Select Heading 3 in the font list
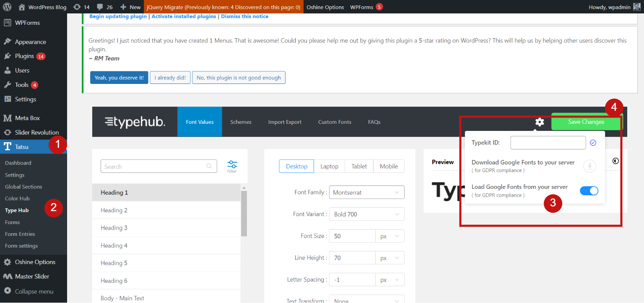 click(166, 228)
